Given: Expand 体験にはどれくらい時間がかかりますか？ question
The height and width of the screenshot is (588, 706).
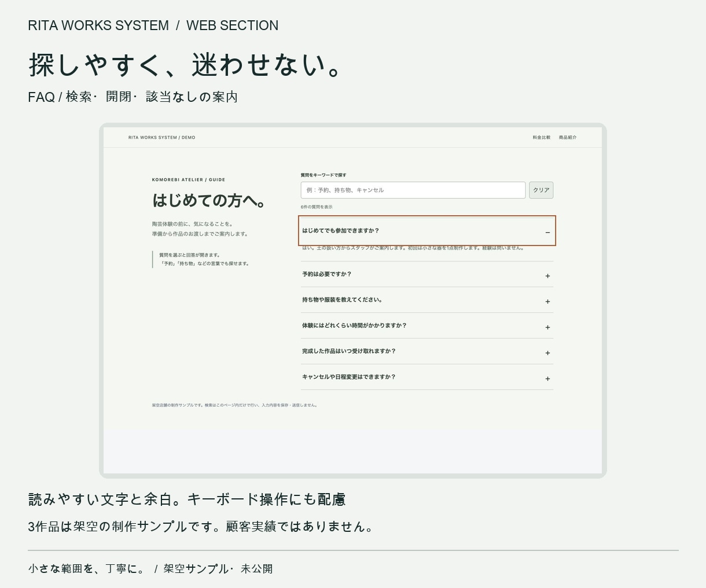Looking at the screenshot, I should [x=427, y=326].
